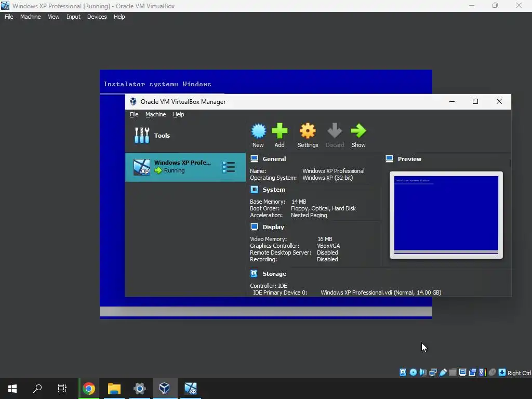This screenshot has height=399, width=532.
Task: Click the Right Ctrl host key label
Action: [x=519, y=373]
